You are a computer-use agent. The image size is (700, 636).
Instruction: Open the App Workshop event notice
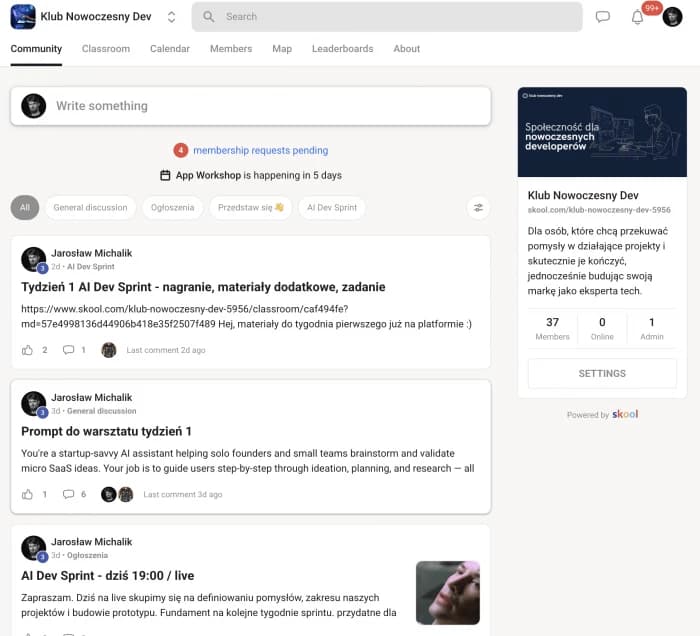(250, 175)
